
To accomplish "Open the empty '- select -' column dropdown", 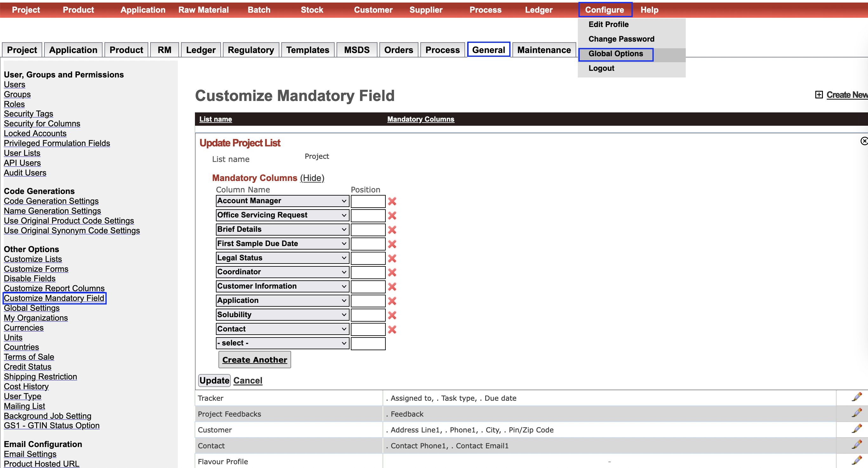I will [282, 343].
